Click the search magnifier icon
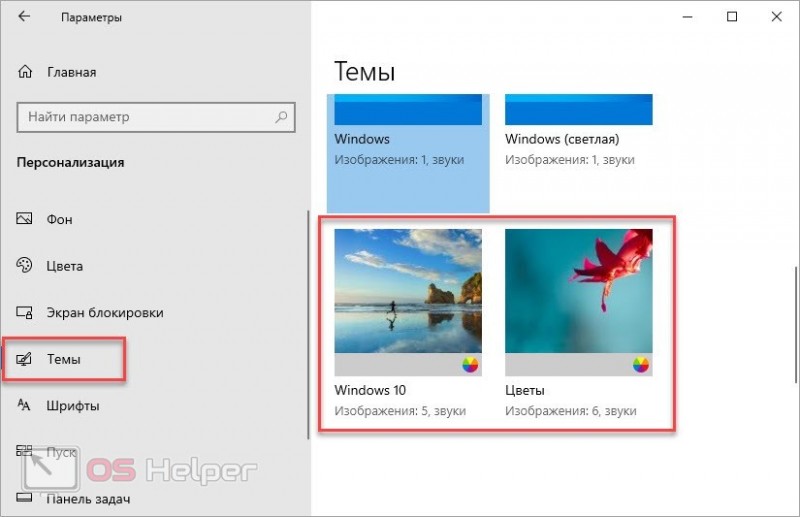Image resolution: width=800 pixels, height=517 pixels. [281, 117]
